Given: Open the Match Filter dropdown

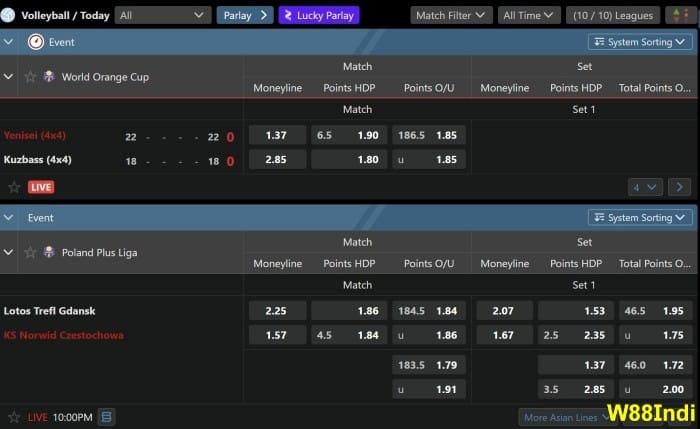Looking at the screenshot, I should pyautogui.click(x=451, y=16).
